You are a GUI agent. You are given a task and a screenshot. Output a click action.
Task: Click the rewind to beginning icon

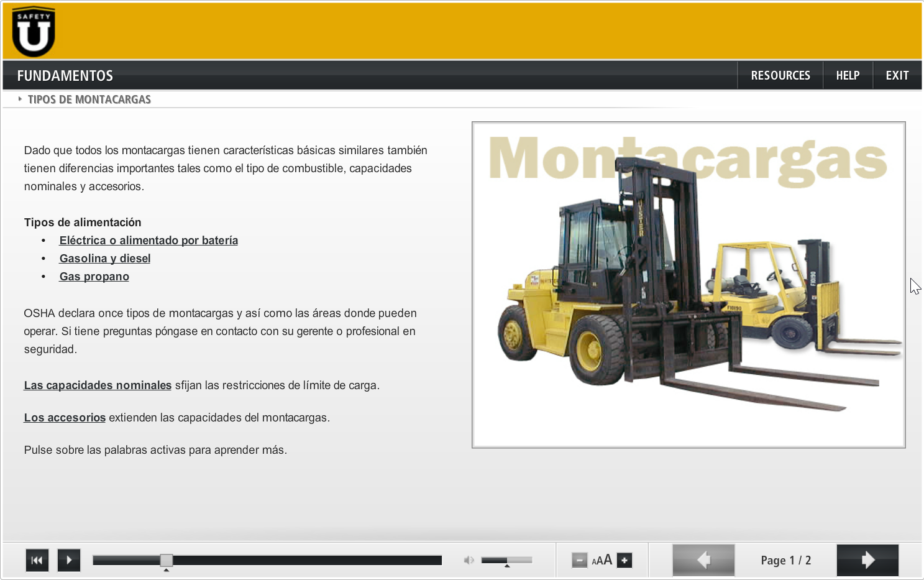[x=37, y=559]
